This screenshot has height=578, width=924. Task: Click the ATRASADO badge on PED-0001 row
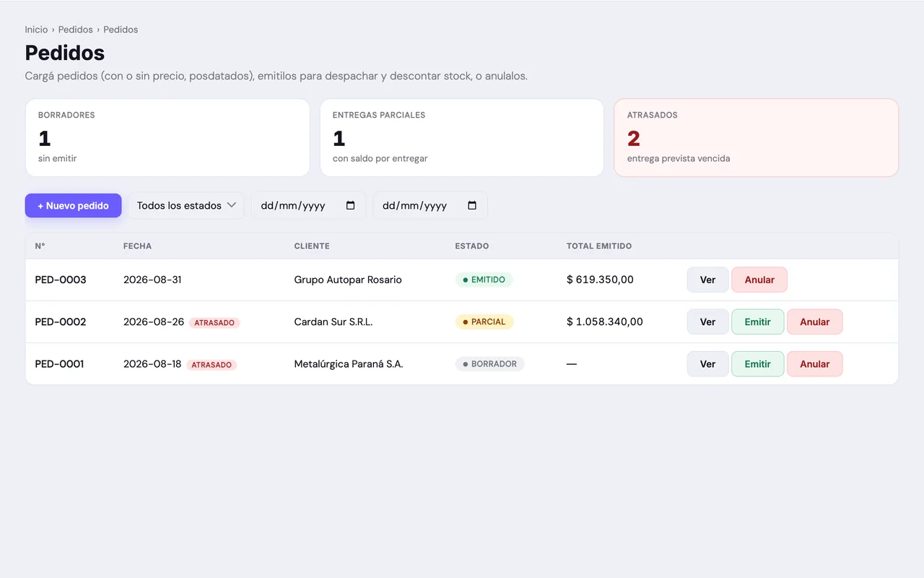point(212,365)
